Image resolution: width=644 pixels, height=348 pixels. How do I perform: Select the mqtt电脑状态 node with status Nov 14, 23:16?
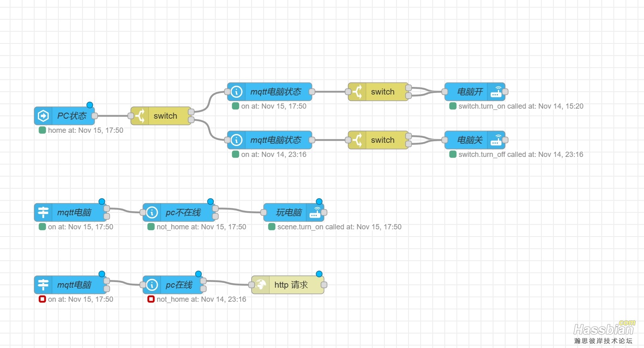point(270,140)
